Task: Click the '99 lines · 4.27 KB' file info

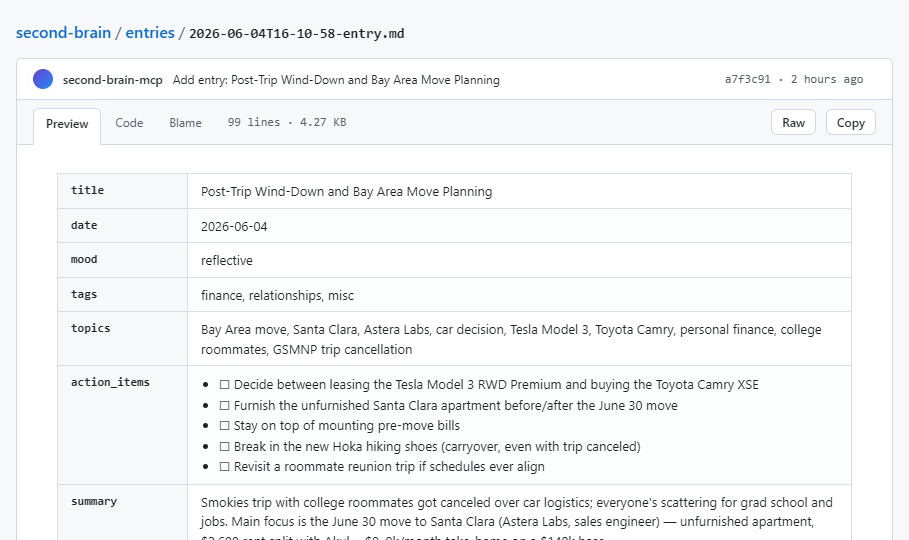Action: coord(286,122)
